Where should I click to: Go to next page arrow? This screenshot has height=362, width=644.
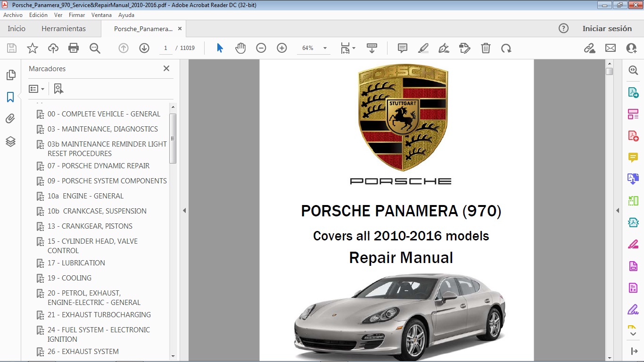pos(144,48)
